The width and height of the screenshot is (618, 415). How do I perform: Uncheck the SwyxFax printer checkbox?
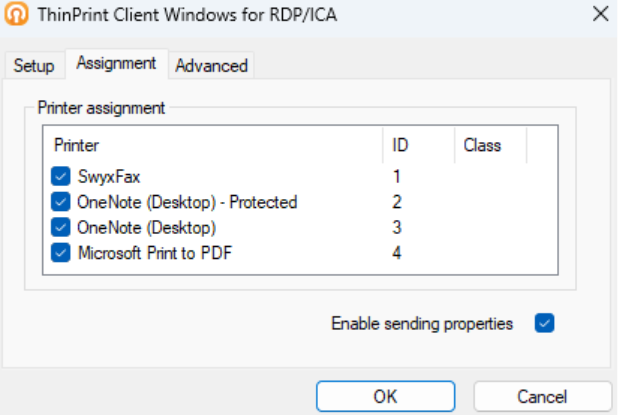pos(60,177)
